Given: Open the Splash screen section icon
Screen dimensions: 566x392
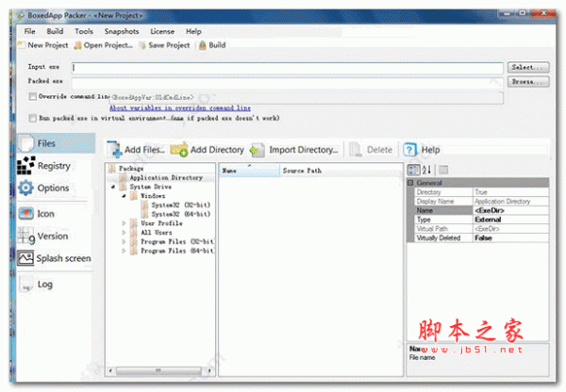Looking at the screenshot, I should tap(26, 258).
